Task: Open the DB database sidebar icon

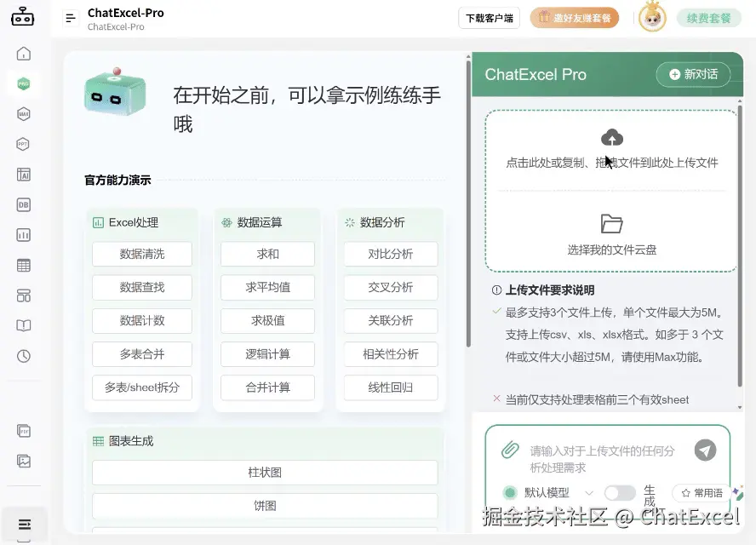Action: coord(23,205)
